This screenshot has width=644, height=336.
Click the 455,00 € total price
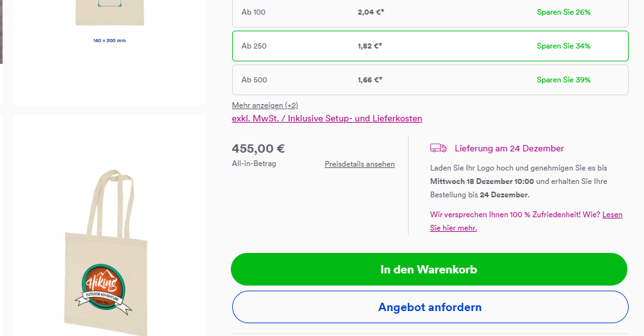(x=258, y=148)
